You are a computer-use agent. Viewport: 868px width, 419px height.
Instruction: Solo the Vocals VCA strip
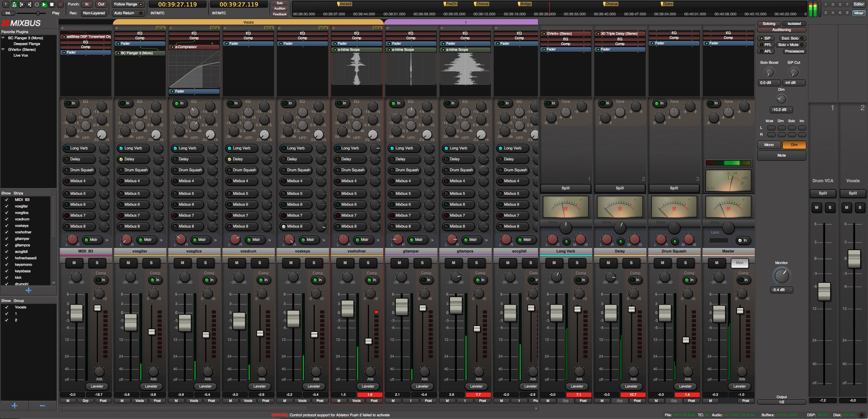pyautogui.click(x=860, y=207)
